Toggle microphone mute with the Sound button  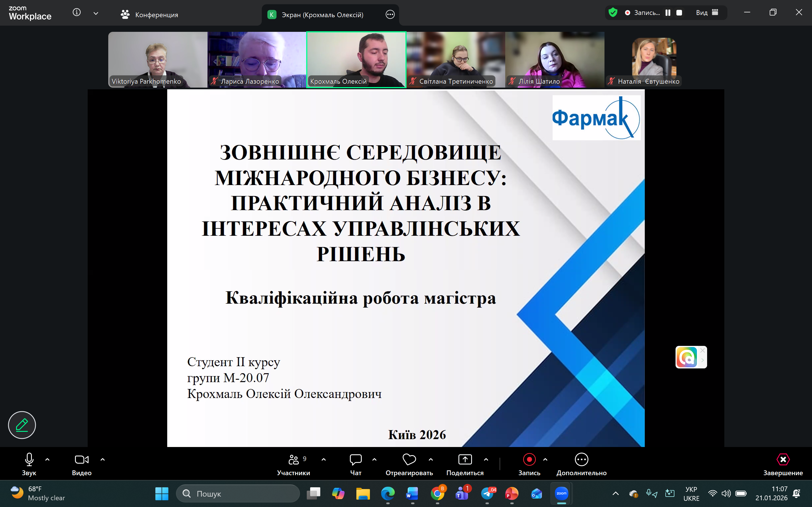pos(29,459)
